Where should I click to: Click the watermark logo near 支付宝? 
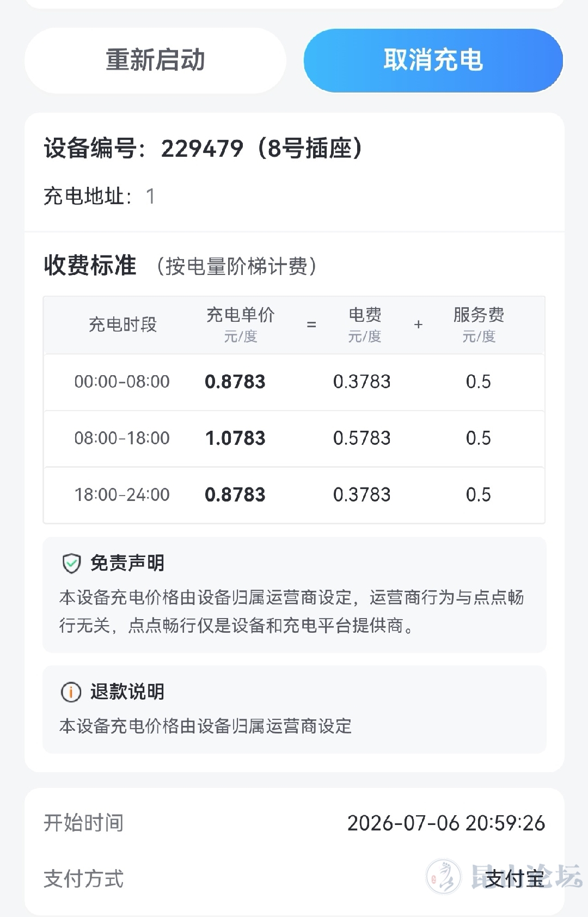tap(444, 877)
